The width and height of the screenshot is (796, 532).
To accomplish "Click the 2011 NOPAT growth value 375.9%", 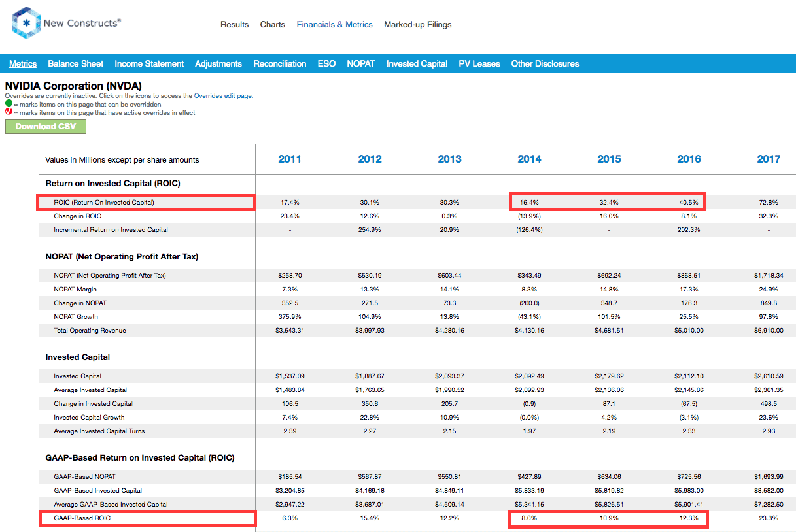I will [x=290, y=317].
